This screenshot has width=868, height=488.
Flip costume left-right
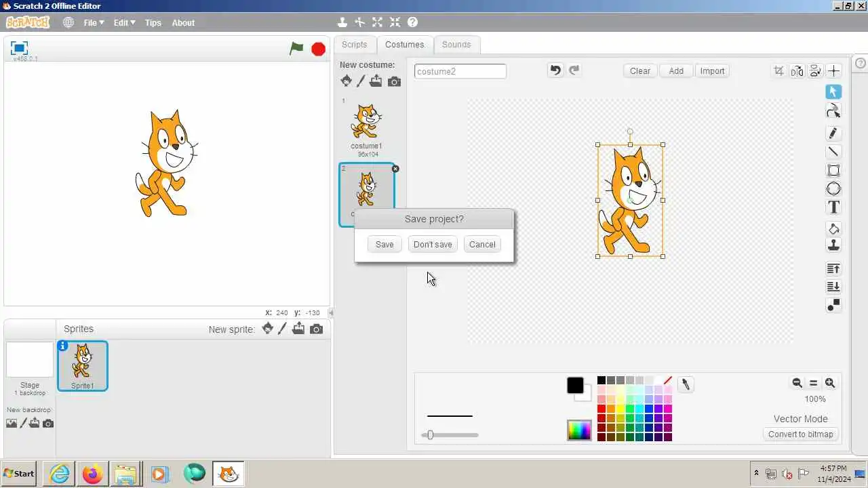click(797, 70)
